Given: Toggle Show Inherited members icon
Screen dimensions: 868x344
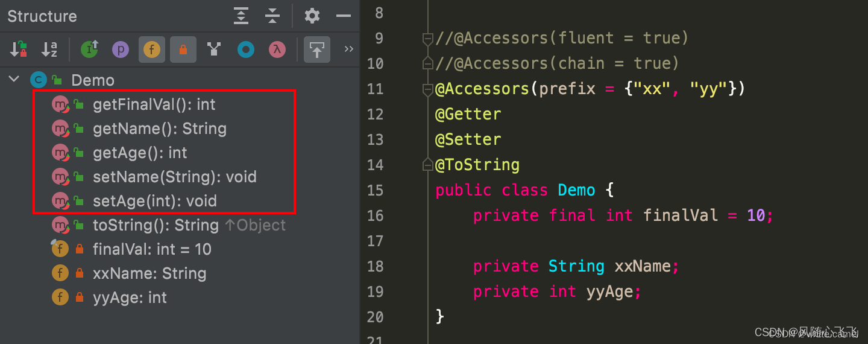Looking at the screenshot, I should (x=89, y=49).
